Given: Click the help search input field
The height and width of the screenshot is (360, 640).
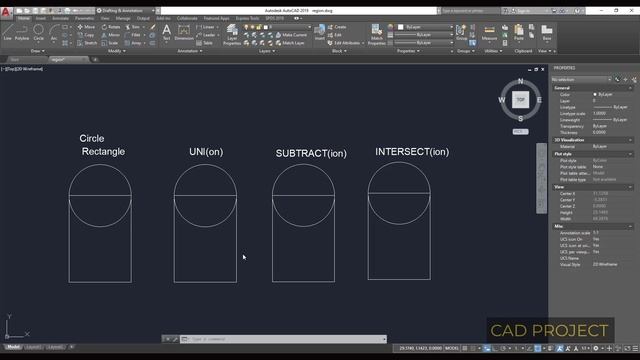Looking at the screenshot, I should tap(470, 11).
